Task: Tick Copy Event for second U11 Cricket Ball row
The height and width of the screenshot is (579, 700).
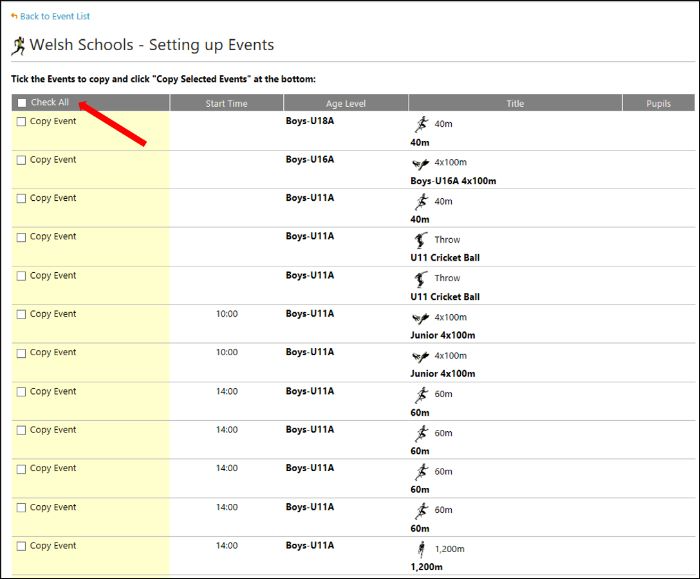Action: tap(21, 276)
